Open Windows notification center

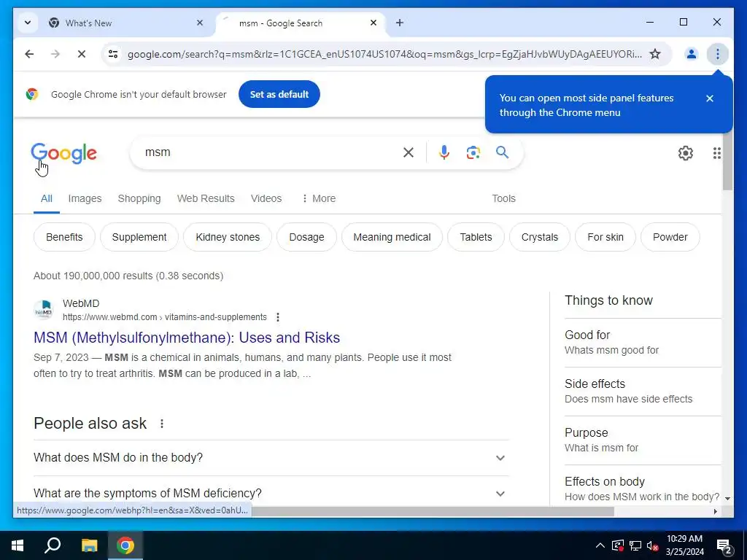724,547
